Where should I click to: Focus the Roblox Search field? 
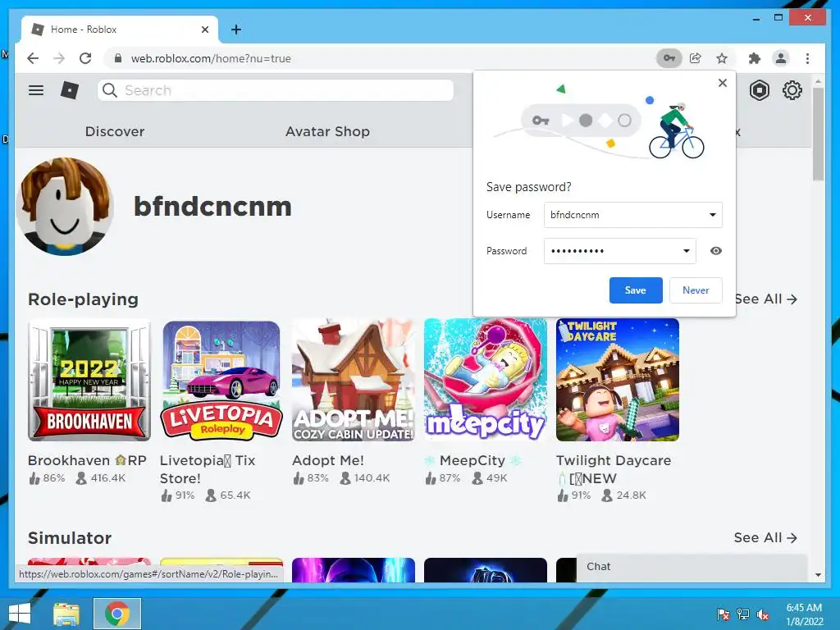point(276,90)
